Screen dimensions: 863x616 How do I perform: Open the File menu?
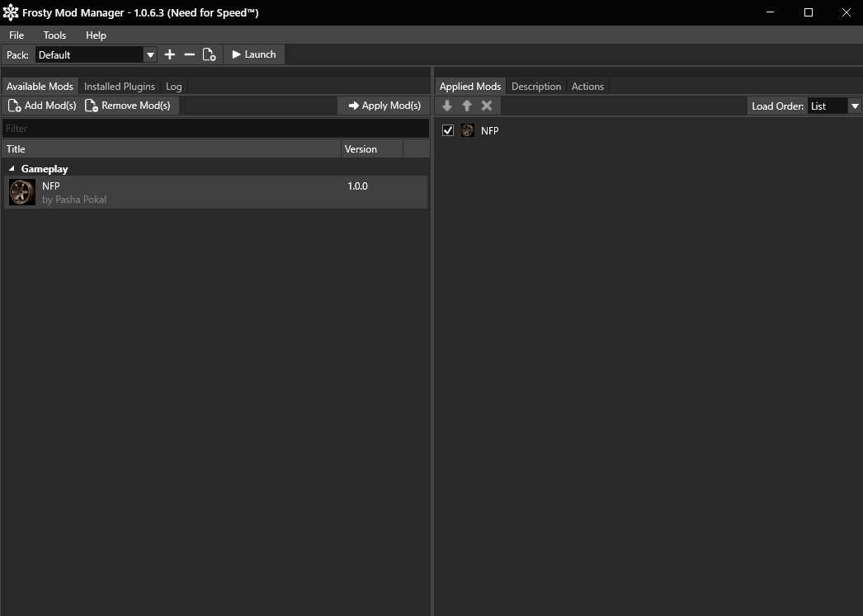click(x=17, y=35)
